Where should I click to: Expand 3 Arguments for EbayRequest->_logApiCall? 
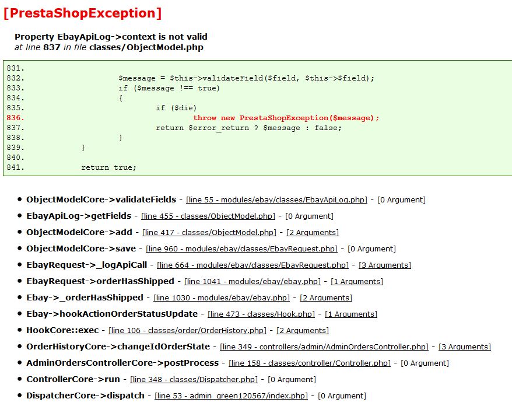coord(385,265)
